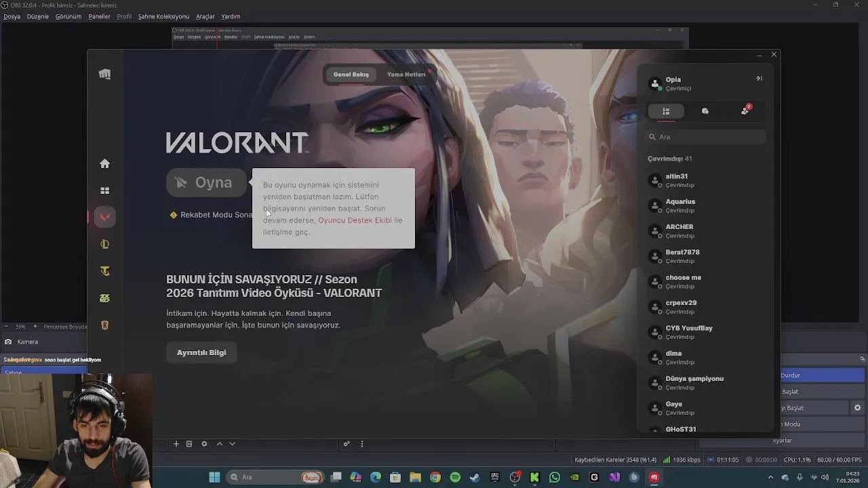The image size is (868, 488).
Task: Select the Legends of Runeterra icon in sidebar
Action: (x=104, y=325)
